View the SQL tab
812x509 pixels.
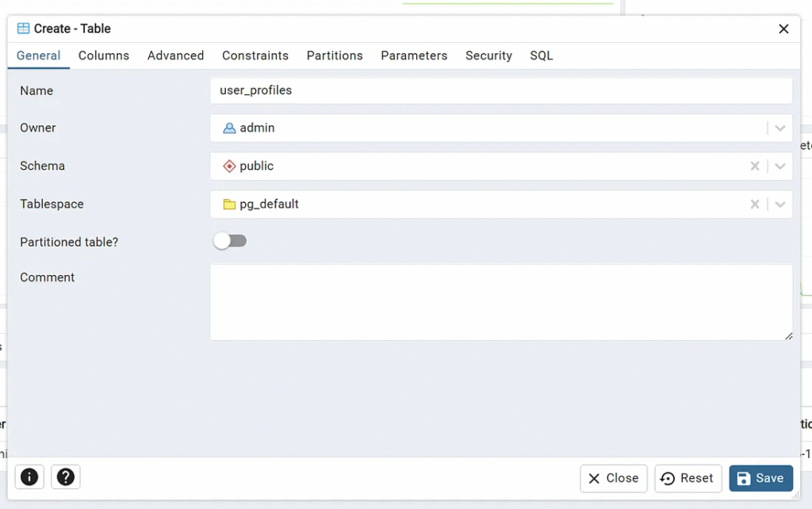[541, 56]
